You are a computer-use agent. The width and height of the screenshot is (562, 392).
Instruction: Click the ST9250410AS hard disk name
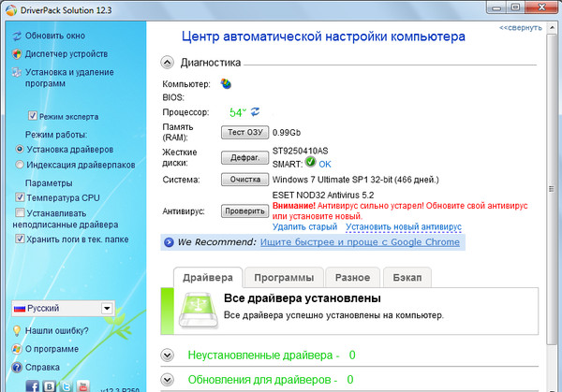301,151
